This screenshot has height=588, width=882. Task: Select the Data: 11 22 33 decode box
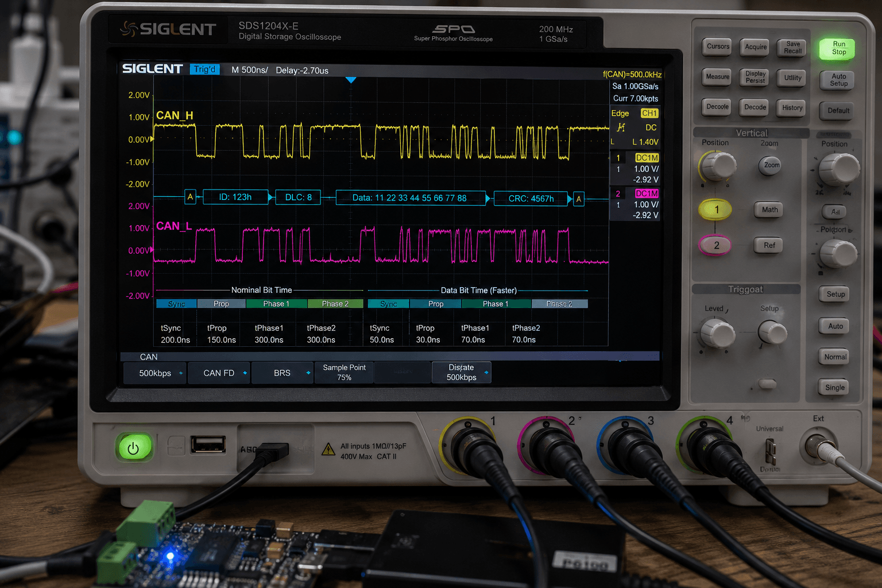(411, 198)
